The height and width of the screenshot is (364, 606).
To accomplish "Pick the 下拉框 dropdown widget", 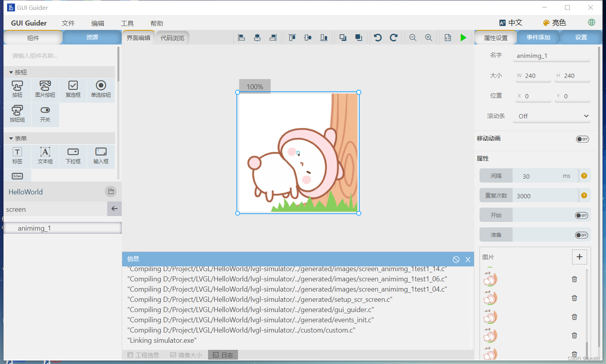I will pos(73,156).
